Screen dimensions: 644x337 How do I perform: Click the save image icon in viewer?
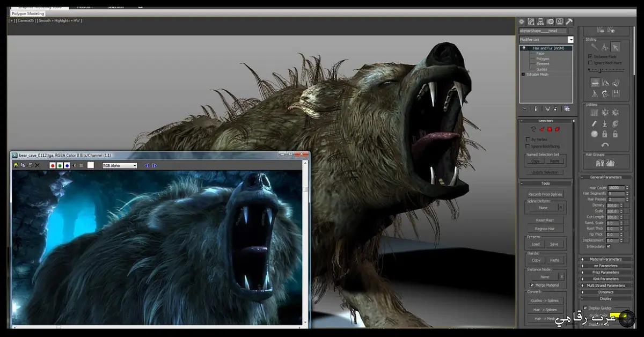point(16,166)
